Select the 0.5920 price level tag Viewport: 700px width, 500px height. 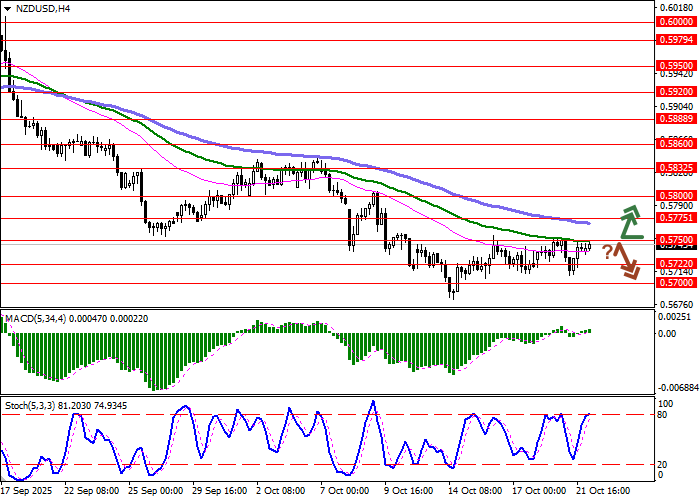(x=675, y=91)
